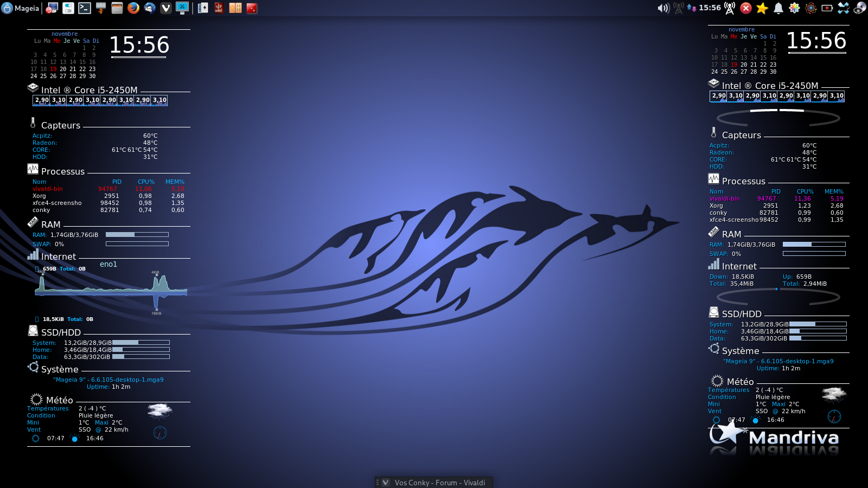
Task: Open the yellow star tray icon
Action: point(762,8)
